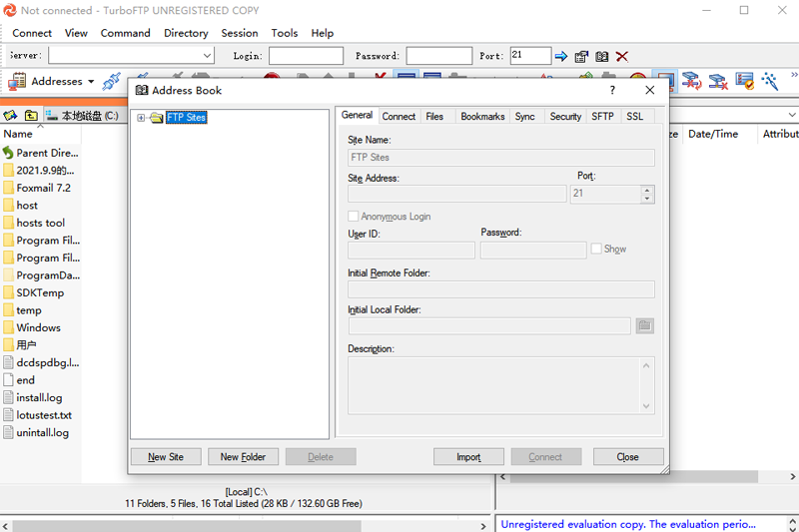
Task: Switch to the SSL tab
Action: point(634,117)
